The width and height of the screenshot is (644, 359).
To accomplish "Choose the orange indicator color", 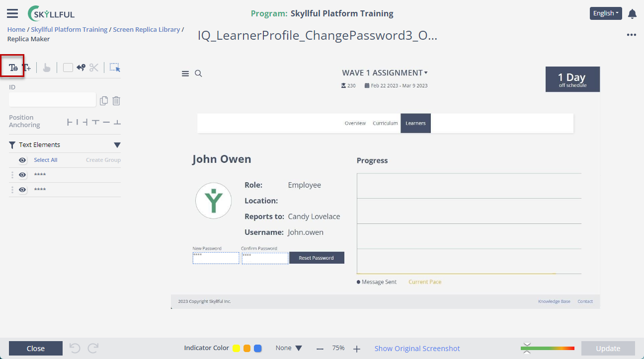I will click(x=247, y=348).
